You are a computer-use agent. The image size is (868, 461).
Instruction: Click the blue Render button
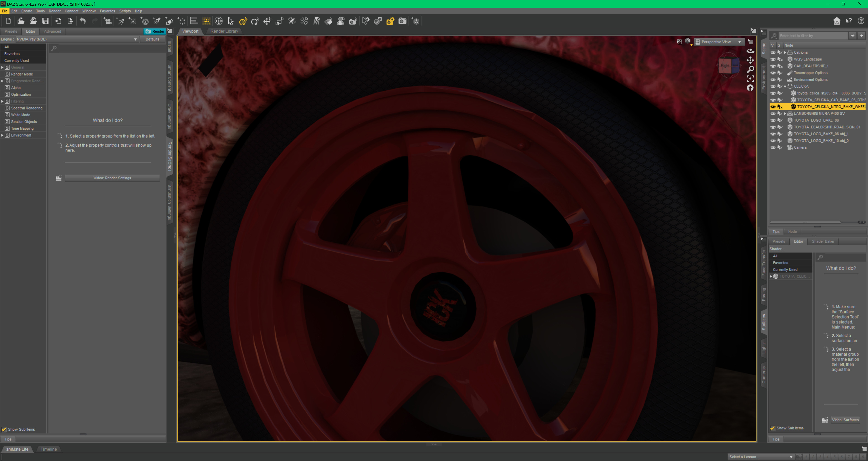155,31
